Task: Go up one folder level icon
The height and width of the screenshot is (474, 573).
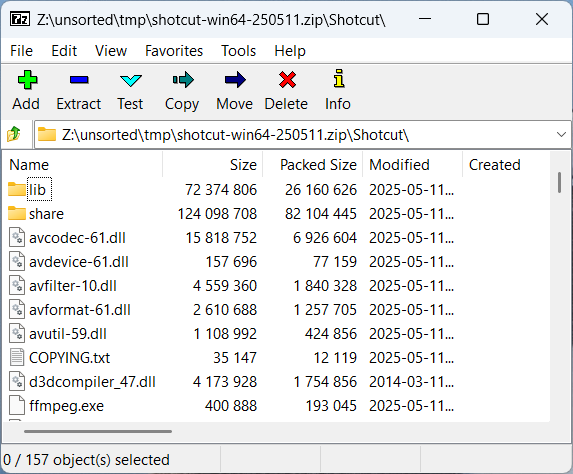Action: 14,134
